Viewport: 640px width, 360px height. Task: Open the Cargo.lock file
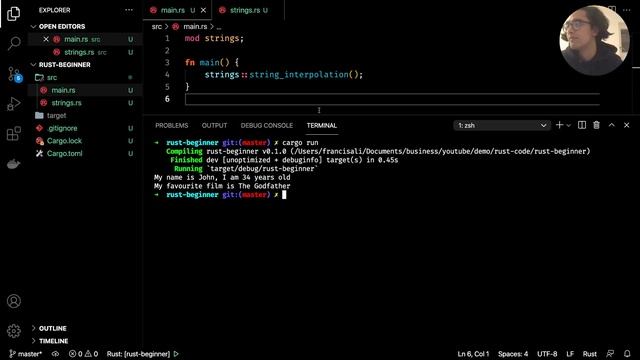(x=64, y=141)
